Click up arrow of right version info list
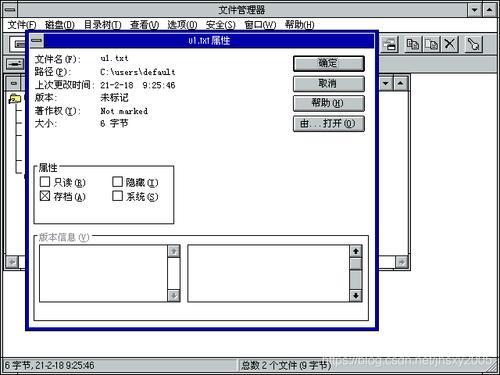500x375 pixels. click(x=356, y=251)
